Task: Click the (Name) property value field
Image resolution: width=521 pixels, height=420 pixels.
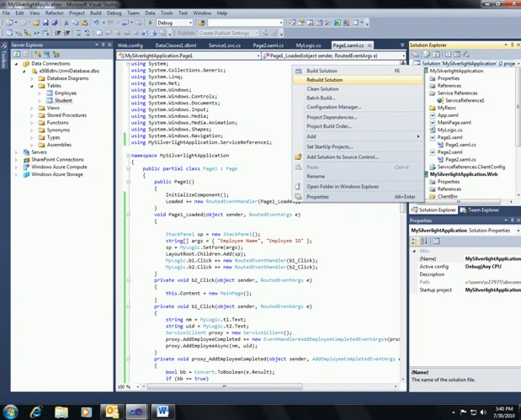Action: tap(492, 259)
